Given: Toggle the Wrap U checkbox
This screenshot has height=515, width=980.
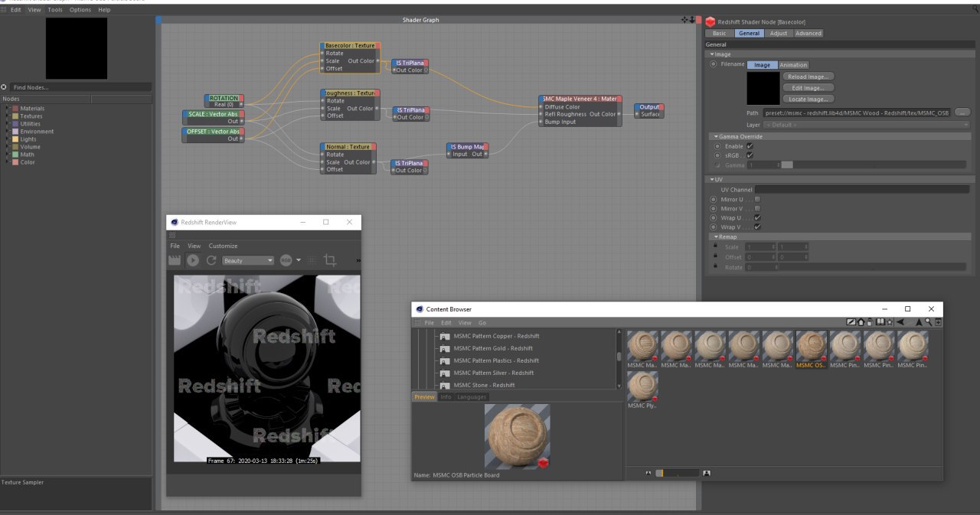Looking at the screenshot, I should coord(757,218).
